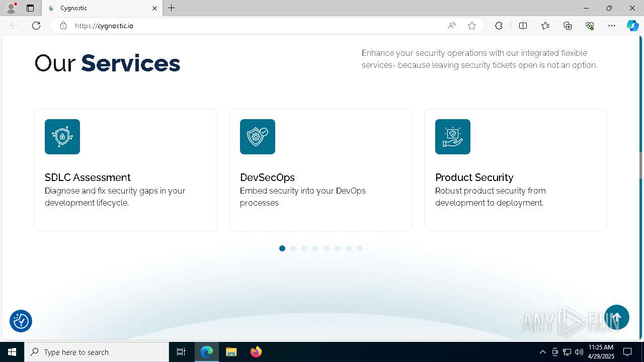Activate Read aloud icon in address bar
The image size is (644, 362).
(x=452, y=26)
